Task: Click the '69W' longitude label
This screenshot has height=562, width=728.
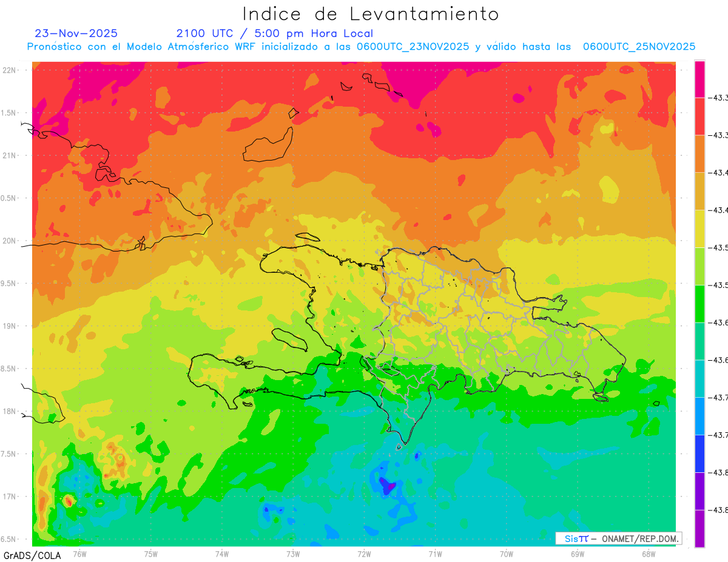Action: pyautogui.click(x=577, y=554)
